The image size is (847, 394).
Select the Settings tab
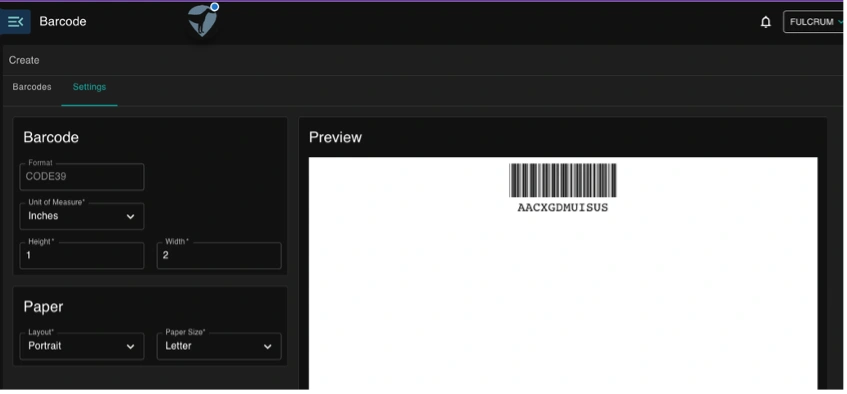click(x=89, y=87)
